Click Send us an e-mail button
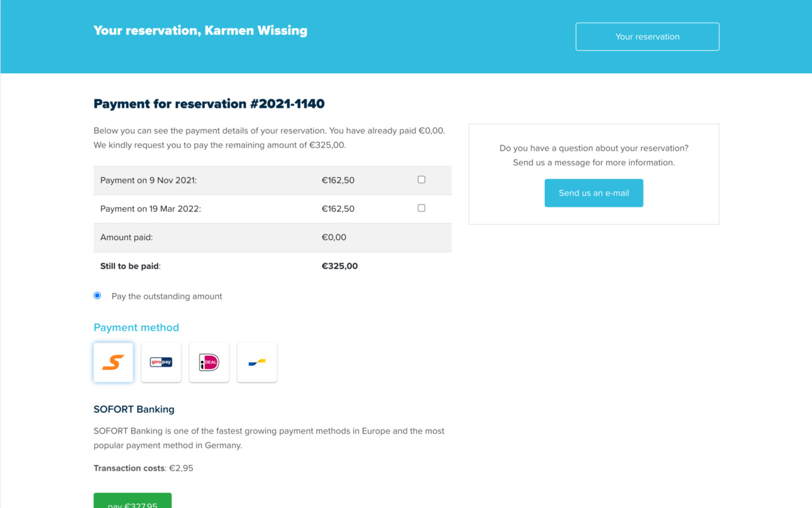Screen dimensions: 812x508 (593, 193)
